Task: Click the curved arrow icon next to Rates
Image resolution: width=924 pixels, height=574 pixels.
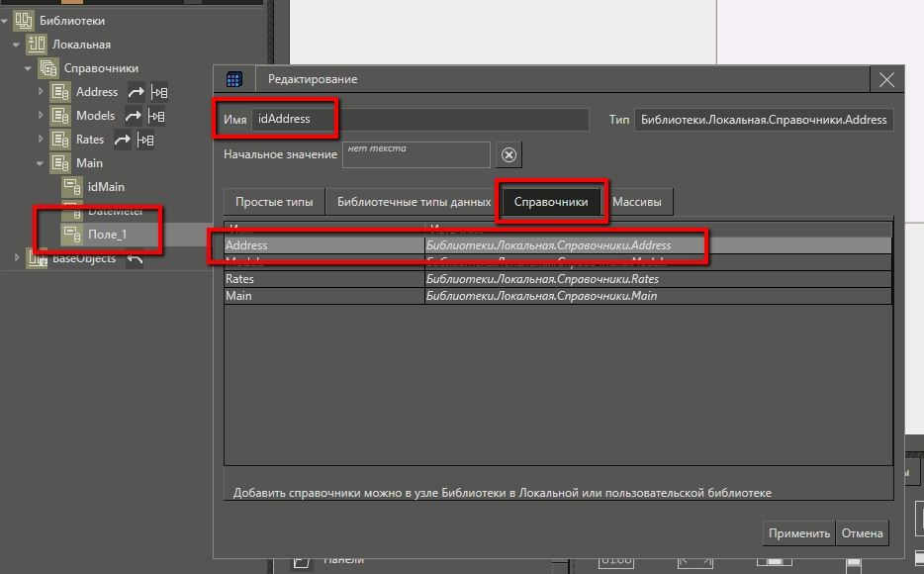Action: point(122,140)
